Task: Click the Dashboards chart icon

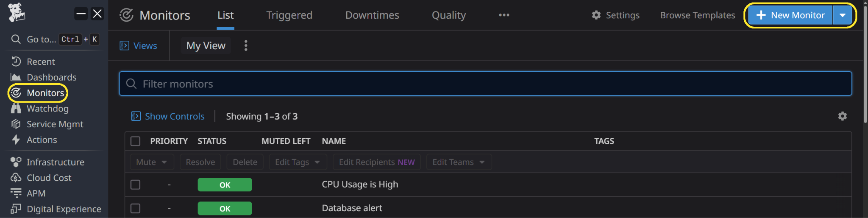Action: point(16,77)
